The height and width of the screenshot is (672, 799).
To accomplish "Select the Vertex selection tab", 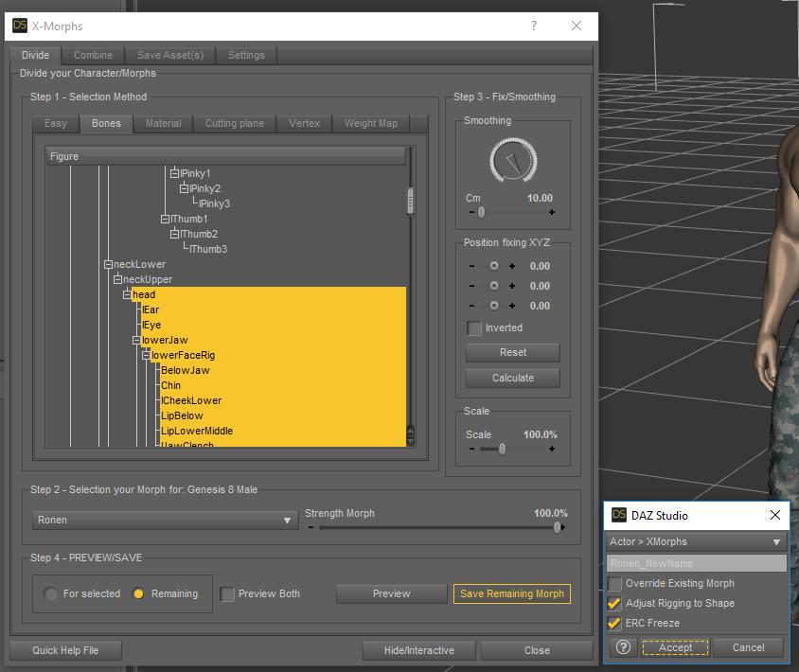I will 304,123.
